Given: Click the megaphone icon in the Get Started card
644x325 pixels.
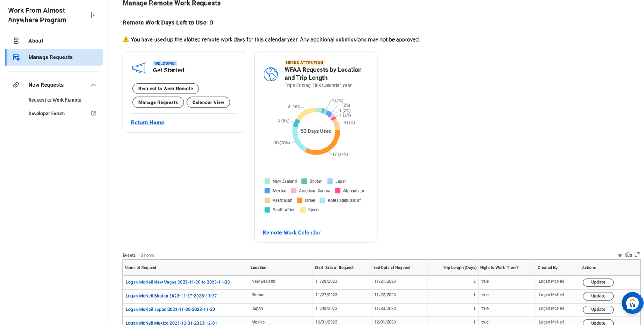Looking at the screenshot, I should tap(139, 67).
